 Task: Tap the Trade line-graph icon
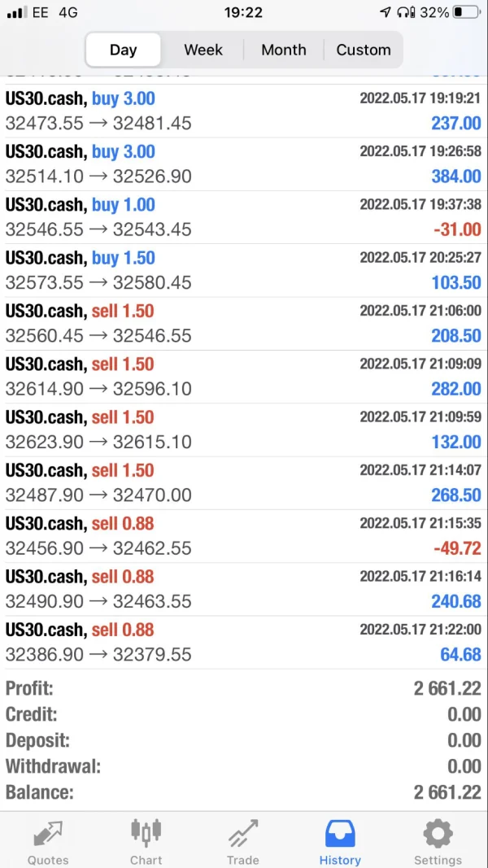tap(243, 834)
